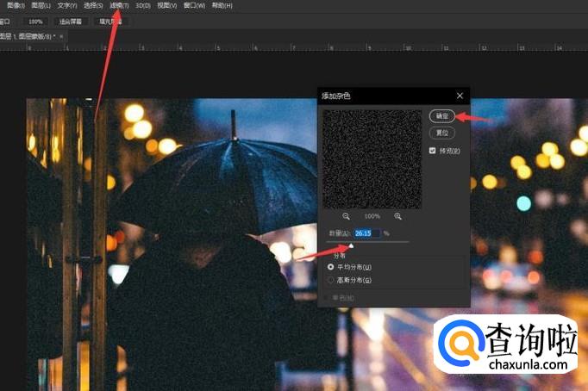Image resolution: width=588 pixels, height=391 pixels.
Task: Click the 复位 reset button
Action: 441,133
